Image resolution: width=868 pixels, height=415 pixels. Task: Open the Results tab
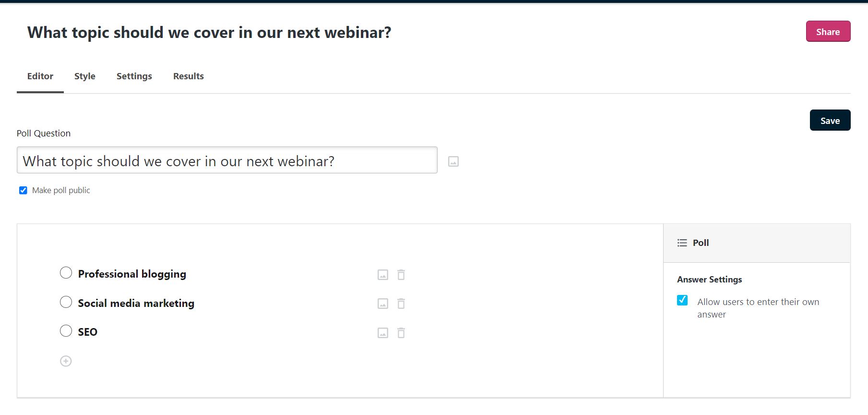click(188, 76)
